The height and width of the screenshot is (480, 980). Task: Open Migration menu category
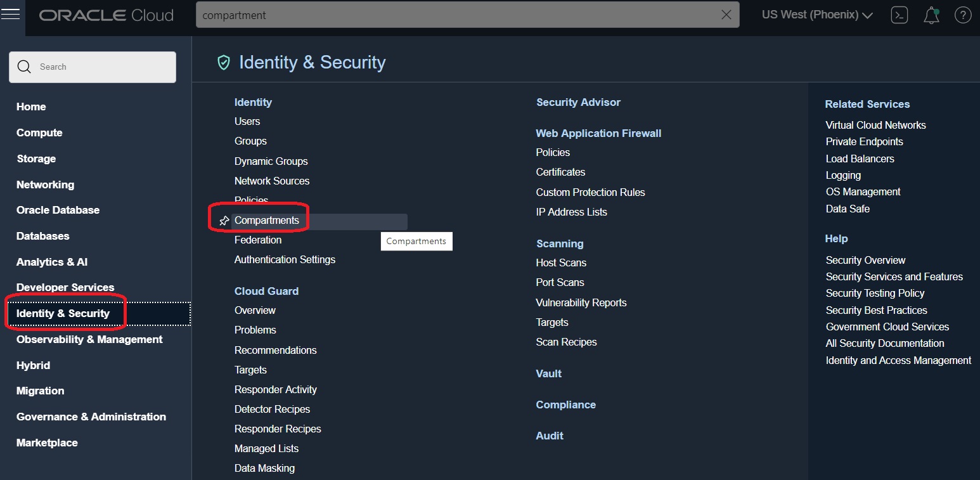click(x=40, y=391)
